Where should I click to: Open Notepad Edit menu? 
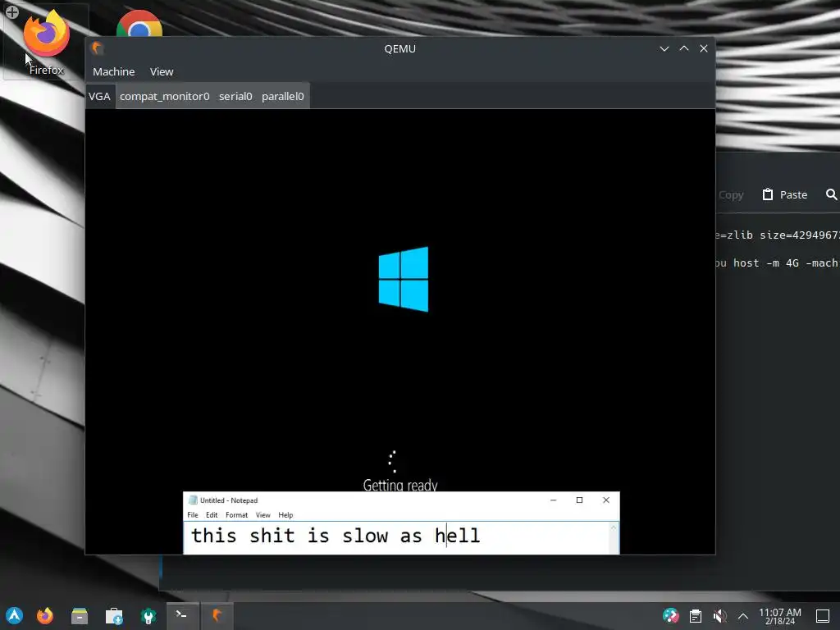point(212,515)
